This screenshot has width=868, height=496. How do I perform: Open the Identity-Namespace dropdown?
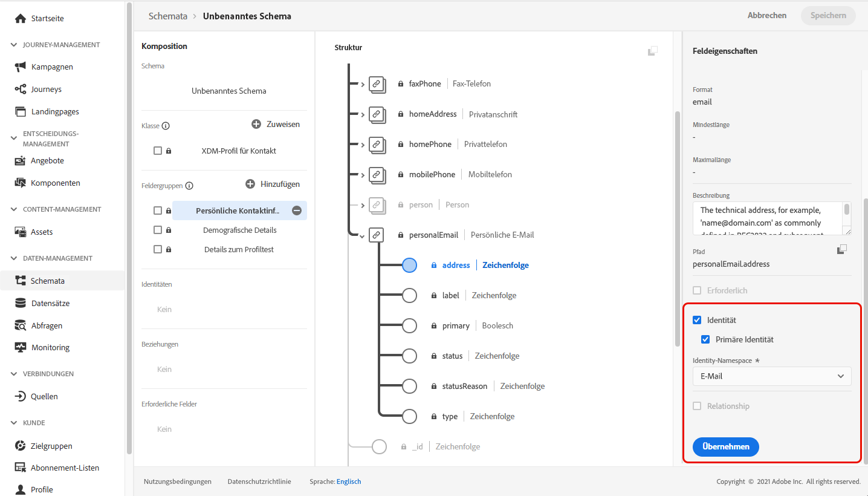point(772,376)
